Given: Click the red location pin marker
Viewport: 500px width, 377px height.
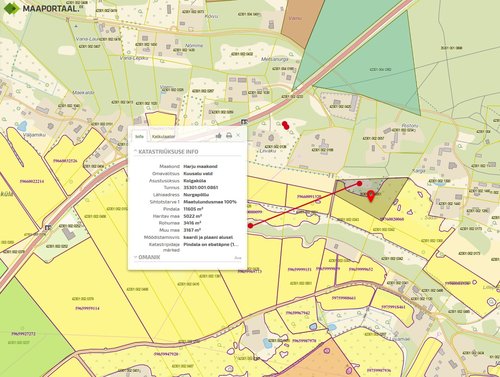Looking at the screenshot, I should (x=371, y=196).
